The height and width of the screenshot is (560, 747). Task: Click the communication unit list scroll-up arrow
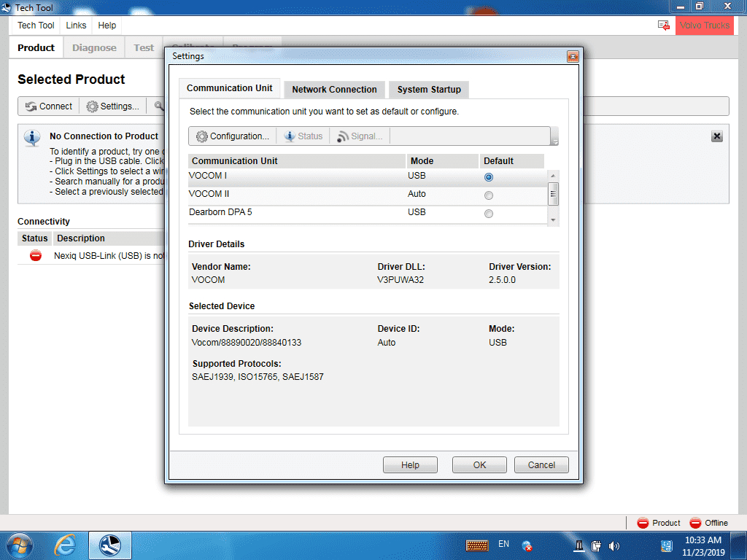(553, 176)
